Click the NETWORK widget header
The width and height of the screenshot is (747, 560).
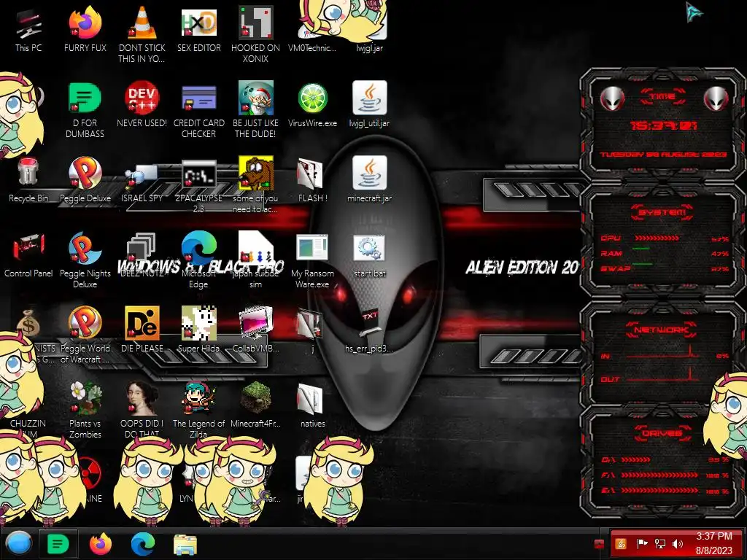pos(662,330)
